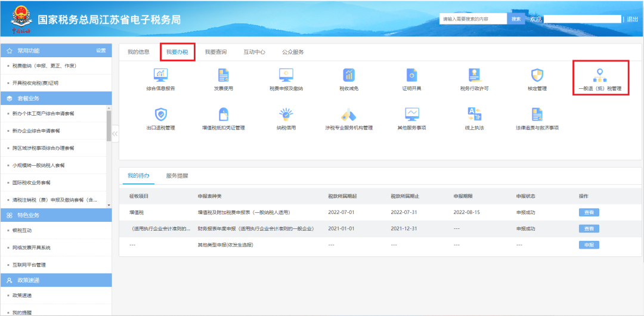Open 银税互动 link

22,231
